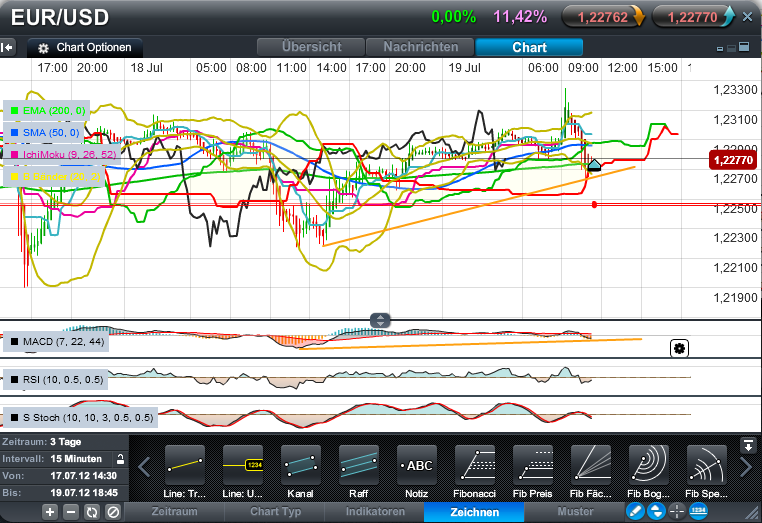
Task: Select the Notiz ABC text tool
Action: [416, 465]
